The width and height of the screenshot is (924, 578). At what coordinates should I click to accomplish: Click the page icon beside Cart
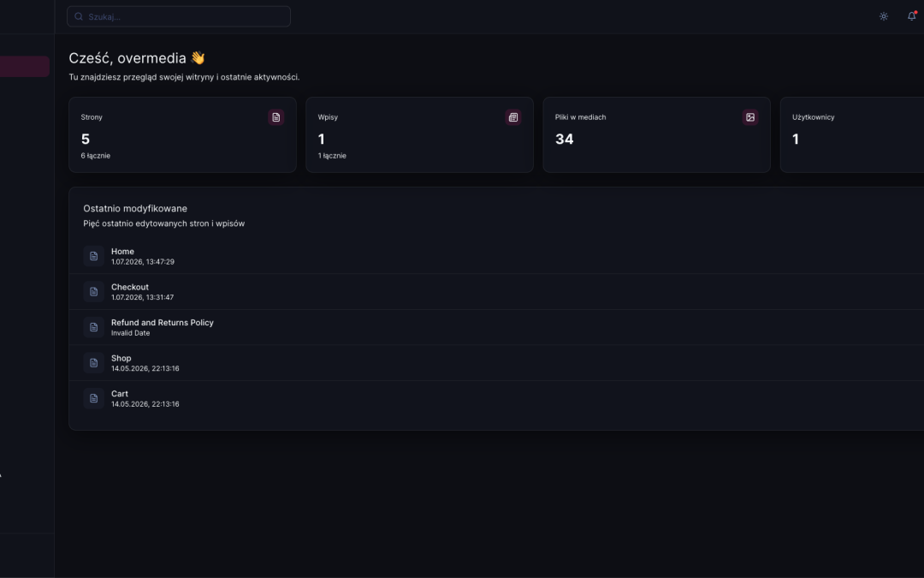[x=94, y=399]
